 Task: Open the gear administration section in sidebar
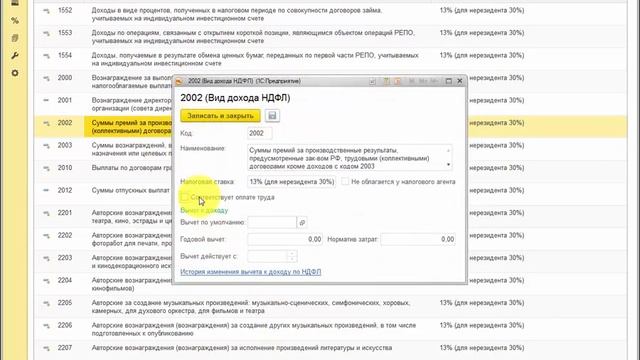tap(15, 73)
